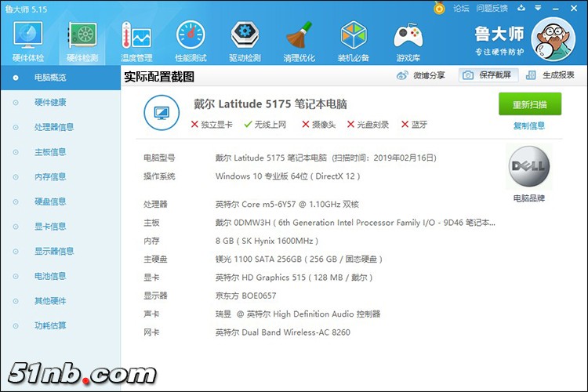This screenshot has width=588, height=392.
Task: Open 电池信息 battery info in sidebar
Action: pos(50,276)
